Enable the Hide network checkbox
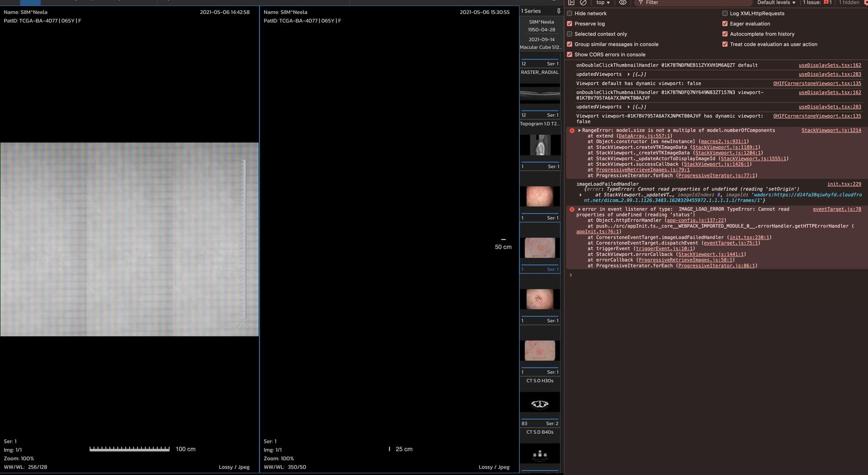 (x=570, y=14)
